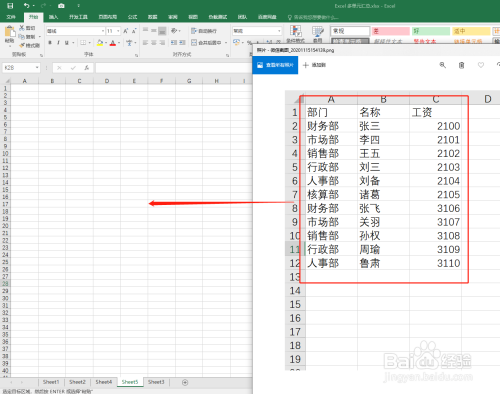The image size is (500, 394).
Task: Switch to Sheet1 tab
Action: [x=51, y=382]
